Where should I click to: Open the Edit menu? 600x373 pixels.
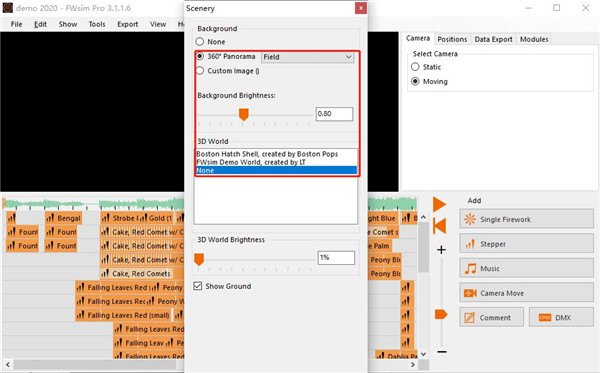(x=40, y=24)
